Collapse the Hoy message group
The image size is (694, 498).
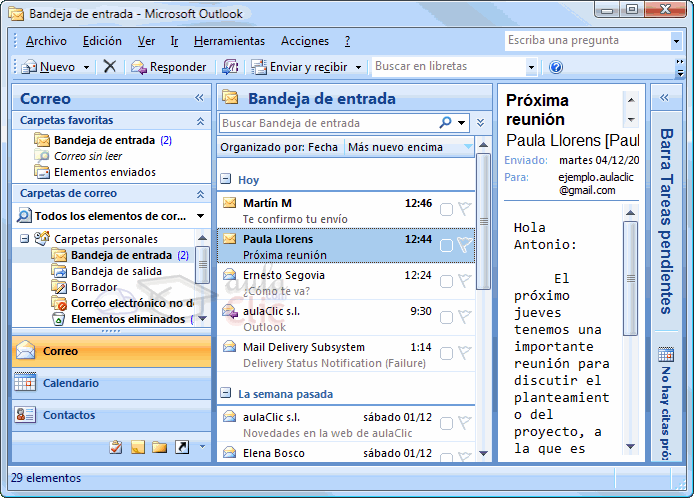[226, 179]
